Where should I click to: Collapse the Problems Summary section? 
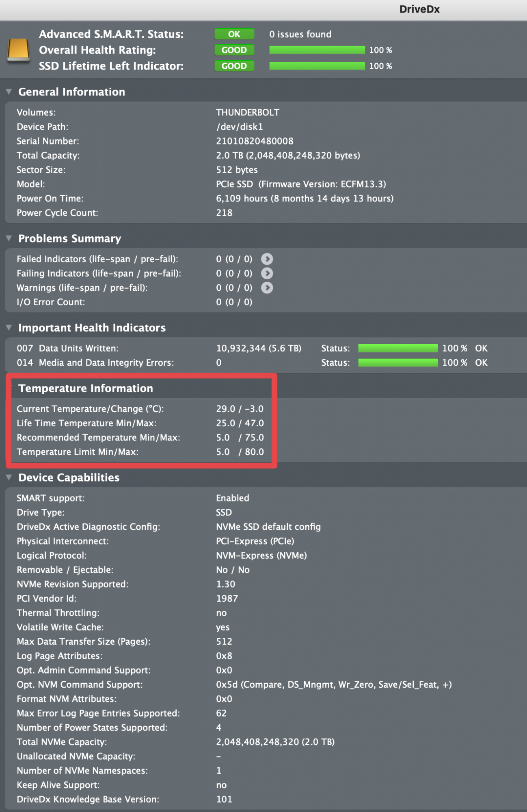(9, 238)
